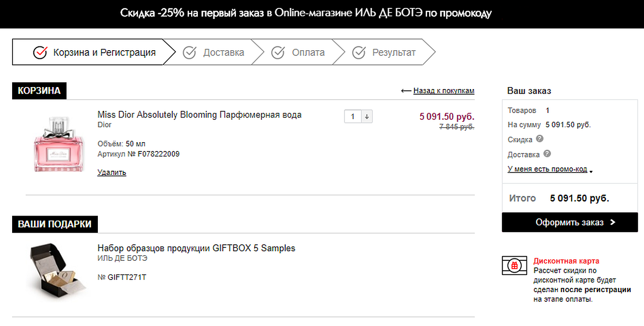Click the checkmark icon on Корзина и Регистрация step
Image resolution: width=644 pixels, height=326 pixels.
tap(40, 52)
